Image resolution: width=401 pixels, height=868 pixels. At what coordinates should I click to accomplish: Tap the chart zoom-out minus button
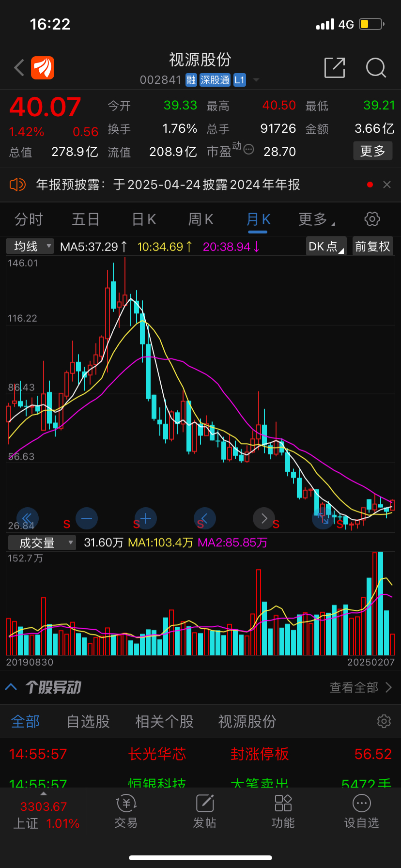point(87,519)
